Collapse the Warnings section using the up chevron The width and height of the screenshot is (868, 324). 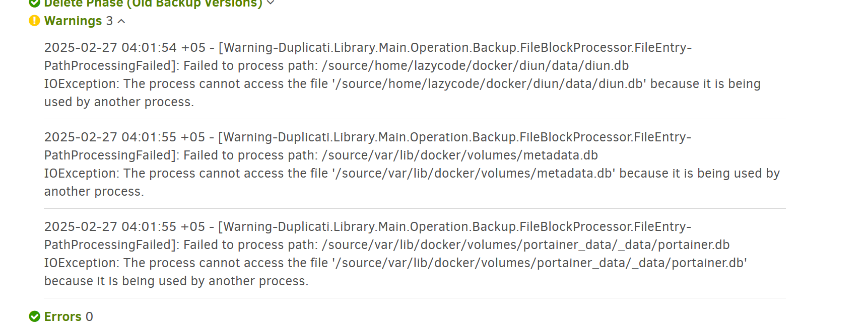coord(121,21)
